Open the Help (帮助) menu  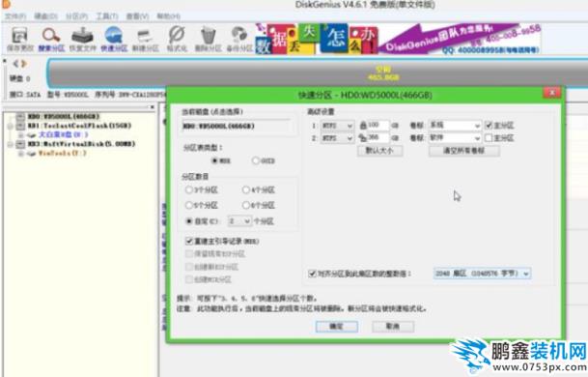[x=168, y=16]
